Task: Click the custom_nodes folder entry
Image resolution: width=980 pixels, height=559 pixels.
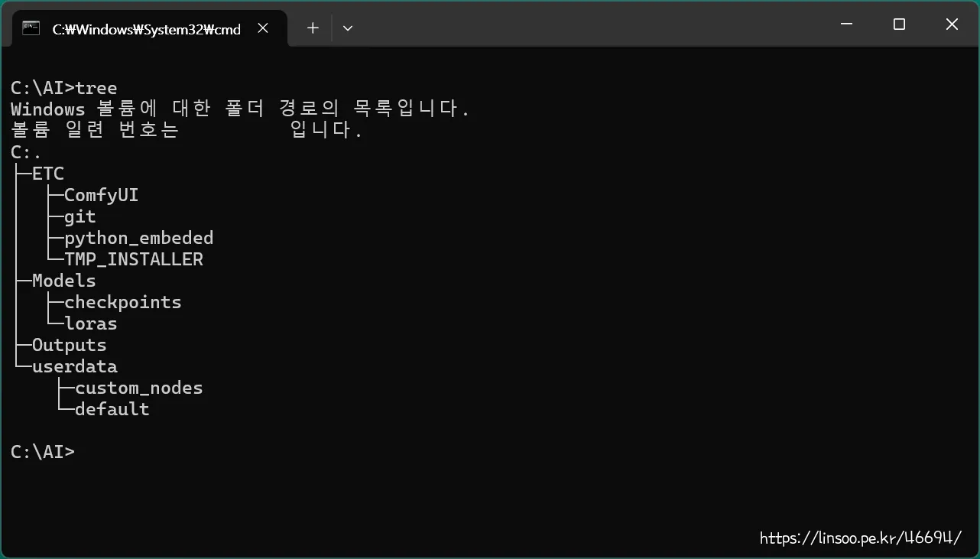Action: pos(139,388)
